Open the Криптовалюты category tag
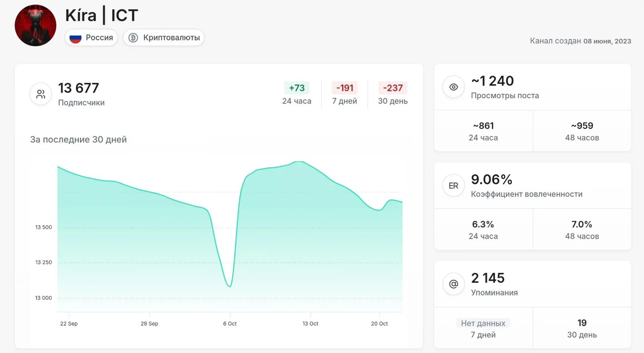 [164, 37]
